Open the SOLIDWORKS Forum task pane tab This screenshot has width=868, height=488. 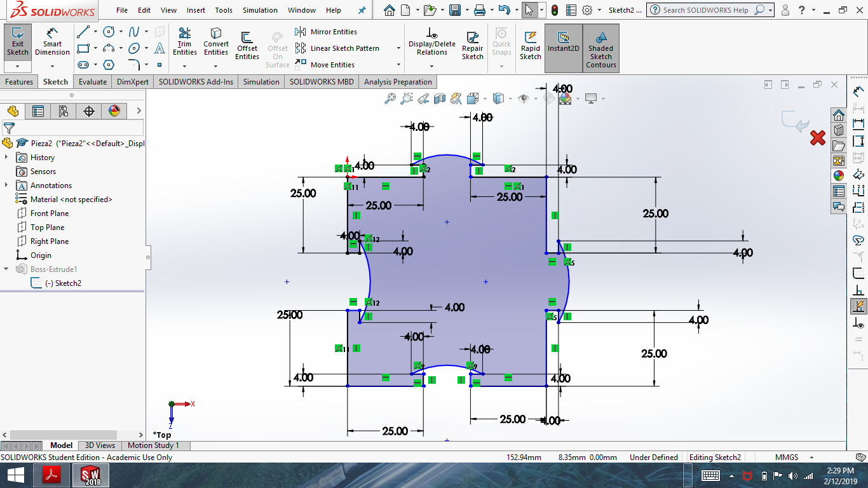(x=839, y=207)
